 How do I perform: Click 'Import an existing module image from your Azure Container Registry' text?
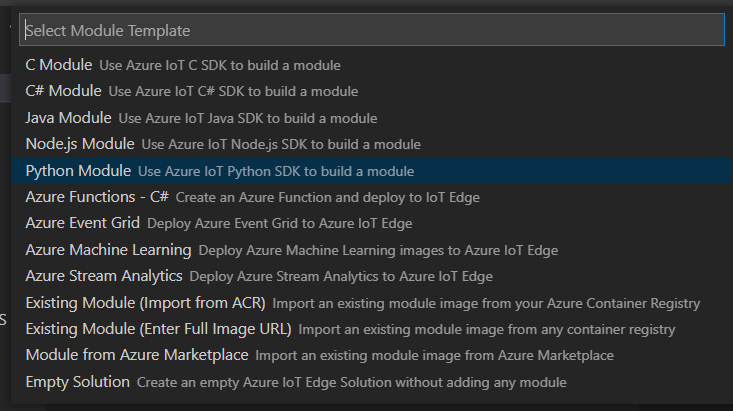pyautogui.click(x=486, y=302)
